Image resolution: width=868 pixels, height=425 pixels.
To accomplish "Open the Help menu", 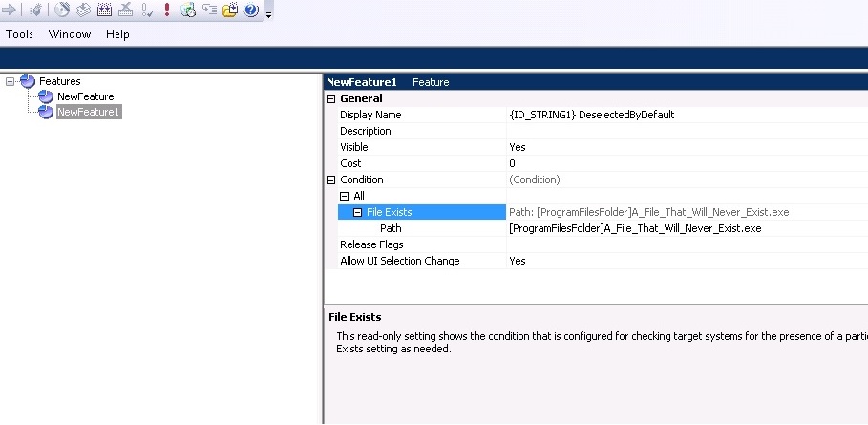I will point(117,34).
